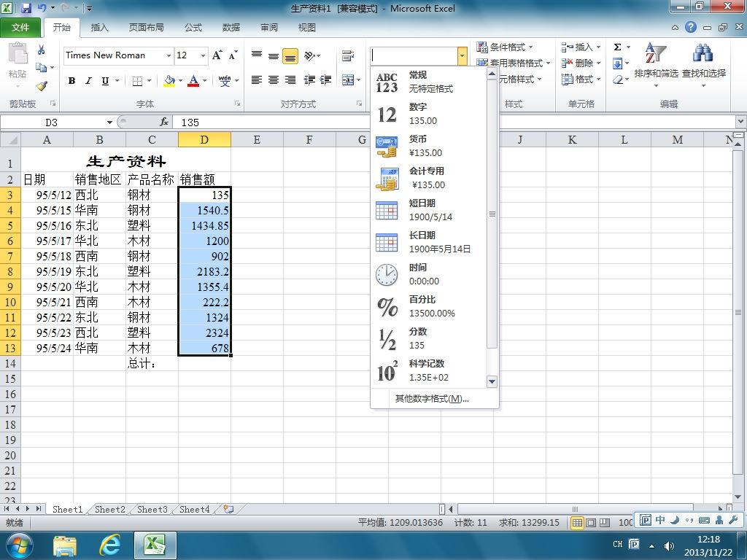Toggle Bold formatting
This screenshot has width=747, height=560.
[x=71, y=81]
